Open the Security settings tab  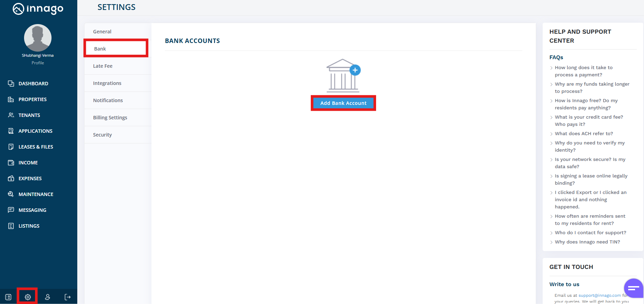tap(102, 135)
